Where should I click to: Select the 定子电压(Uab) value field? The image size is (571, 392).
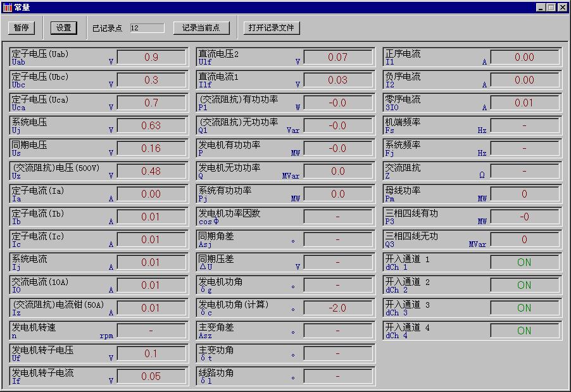[151, 57]
